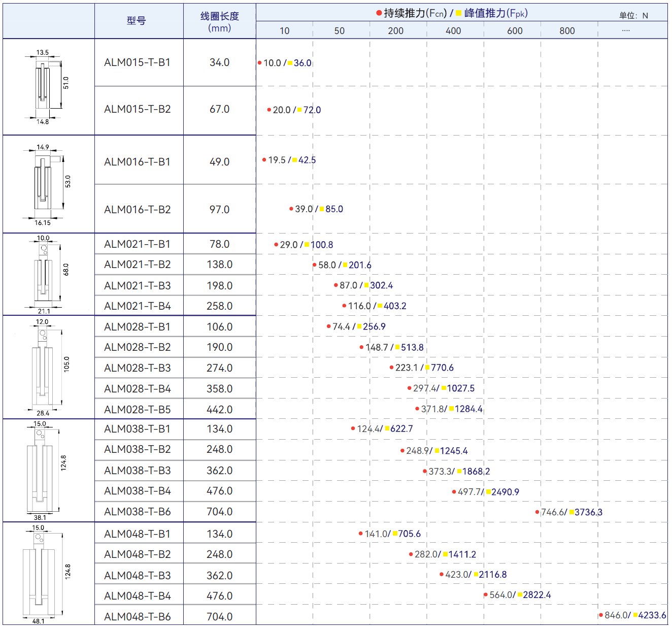Click the ALM028 cross-section drawing
672x628 pixels.
pyautogui.click(x=44, y=367)
